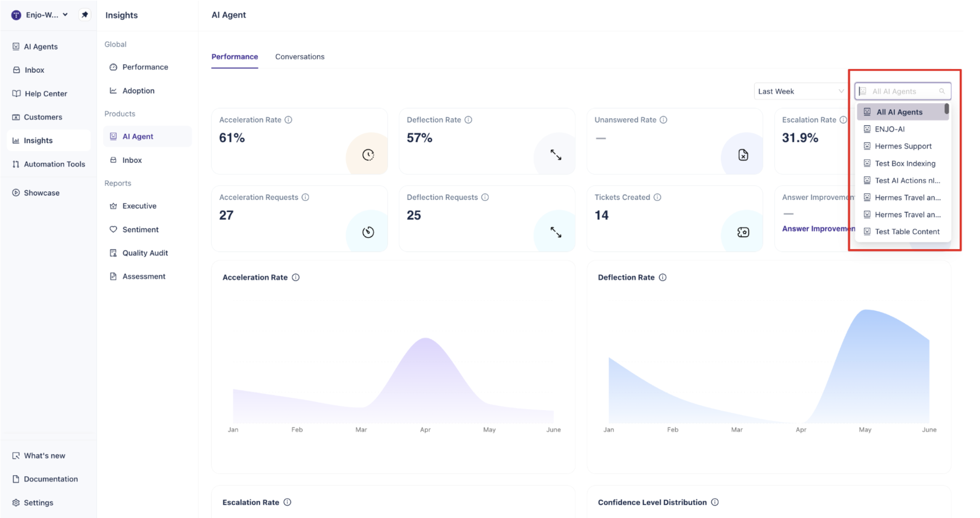The width and height of the screenshot is (980, 518).
Task: Click the clock icon in Acceleration Rate card
Action: tap(368, 155)
